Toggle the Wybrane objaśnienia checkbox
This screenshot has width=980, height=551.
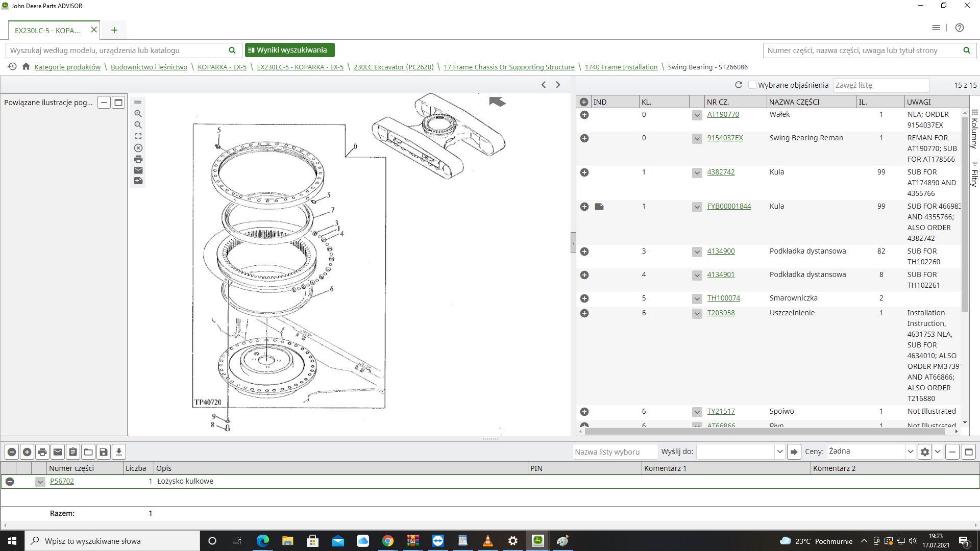coord(752,85)
